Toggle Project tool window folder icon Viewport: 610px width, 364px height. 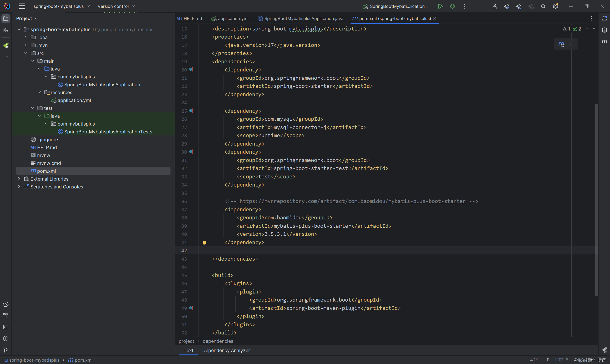pyautogui.click(x=6, y=19)
